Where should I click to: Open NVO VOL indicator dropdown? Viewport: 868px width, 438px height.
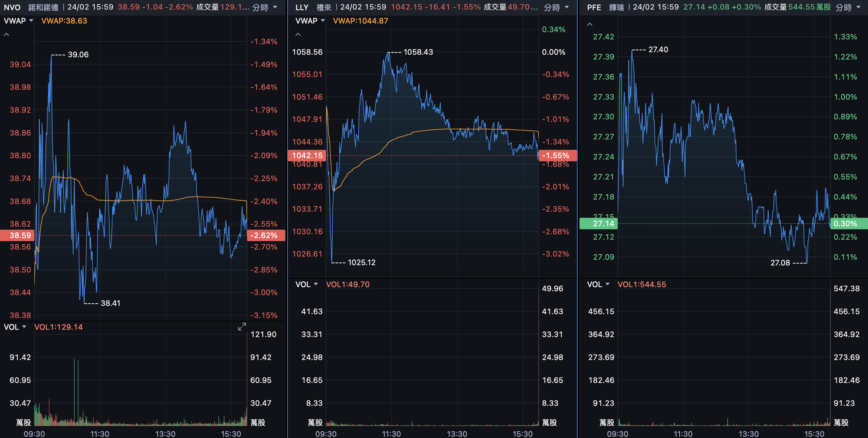pos(15,327)
